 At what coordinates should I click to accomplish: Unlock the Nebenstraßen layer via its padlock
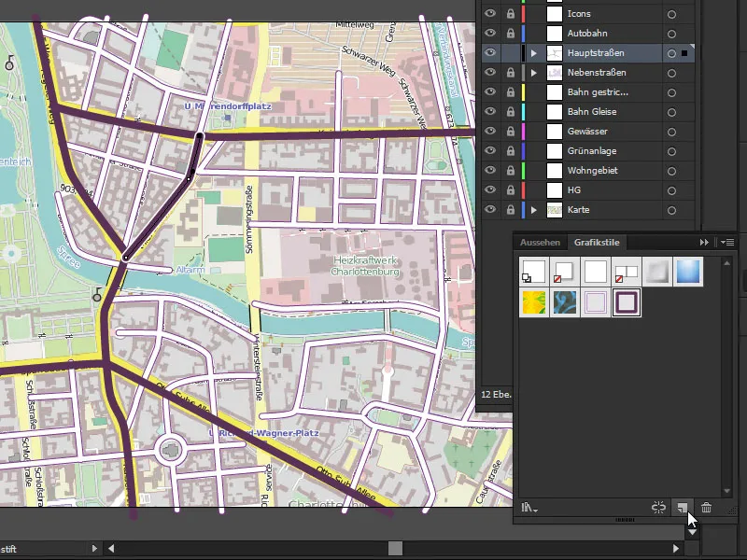click(x=510, y=73)
